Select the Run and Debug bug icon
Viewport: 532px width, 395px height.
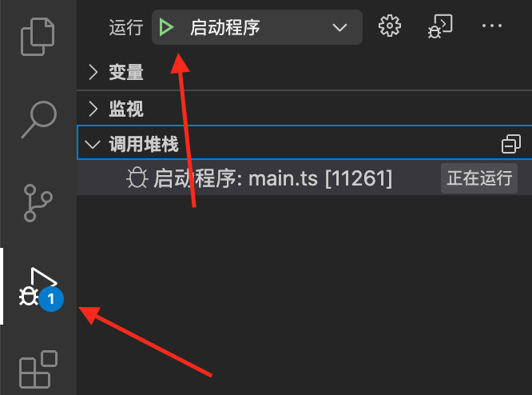[38, 287]
